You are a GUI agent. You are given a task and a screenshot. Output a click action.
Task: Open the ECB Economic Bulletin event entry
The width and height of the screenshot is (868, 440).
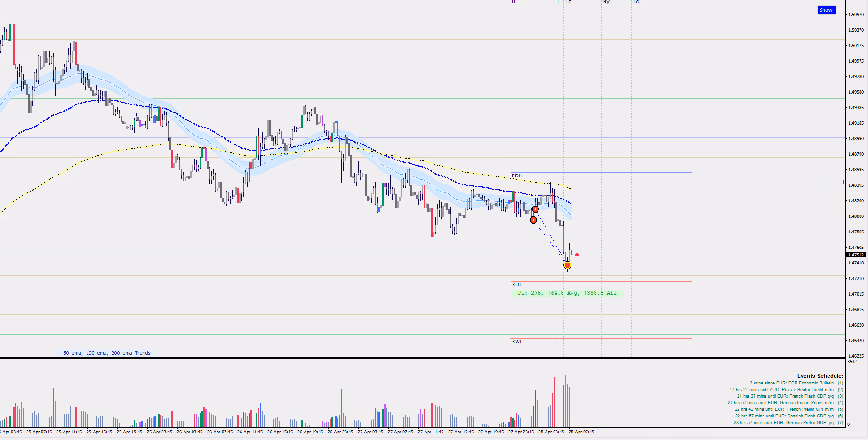coord(792,383)
